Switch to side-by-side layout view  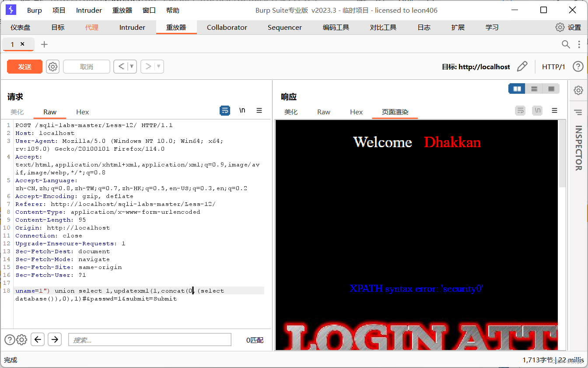click(517, 89)
